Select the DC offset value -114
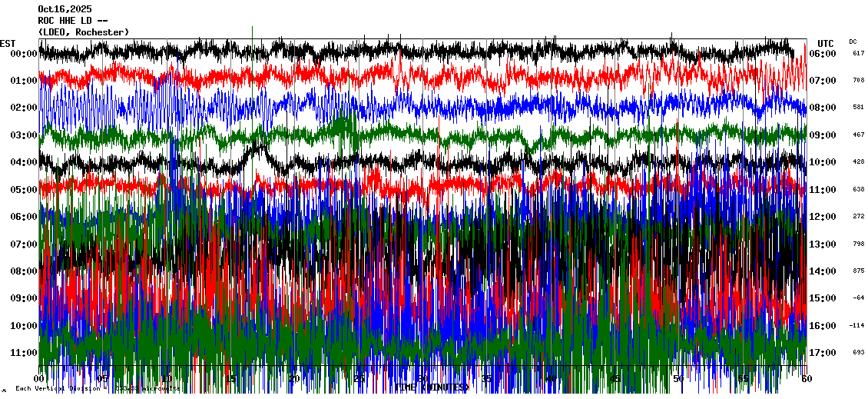868x399 pixels. [x=856, y=326]
